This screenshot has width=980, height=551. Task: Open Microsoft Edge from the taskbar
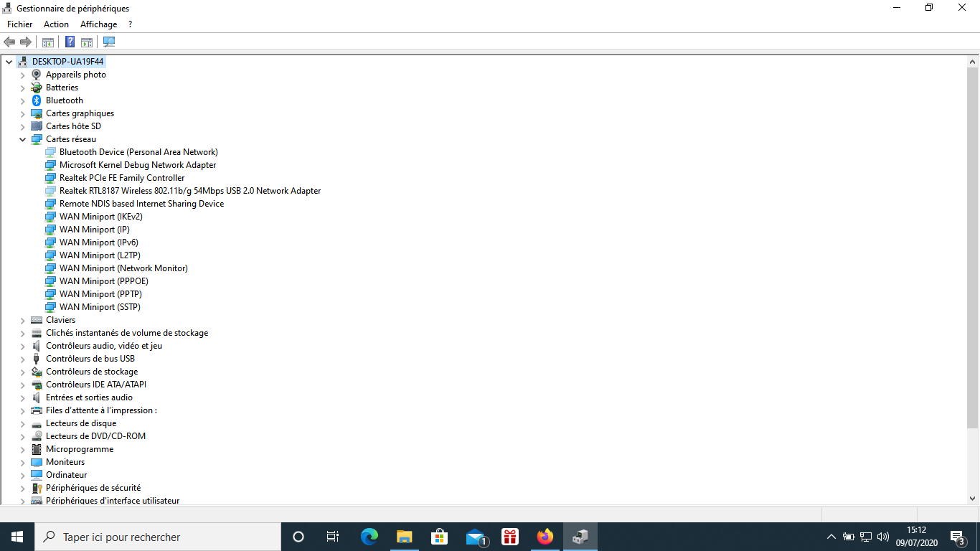(x=369, y=537)
